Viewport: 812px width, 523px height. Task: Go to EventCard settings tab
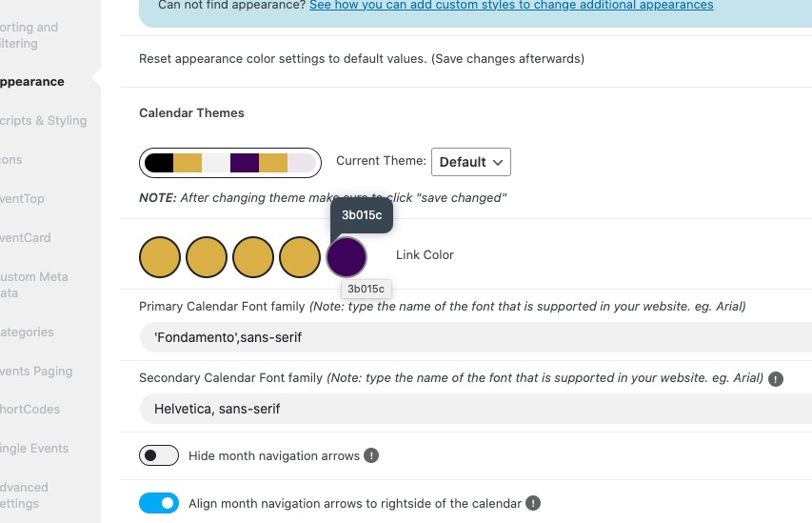click(x=26, y=238)
